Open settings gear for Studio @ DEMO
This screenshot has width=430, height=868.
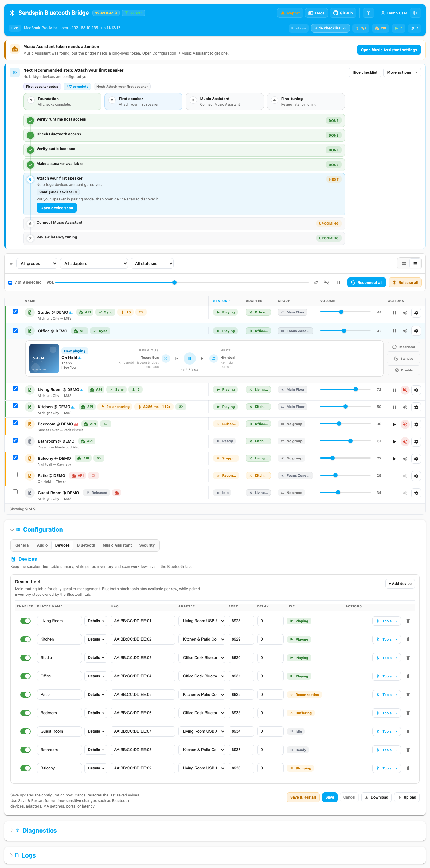pos(416,313)
